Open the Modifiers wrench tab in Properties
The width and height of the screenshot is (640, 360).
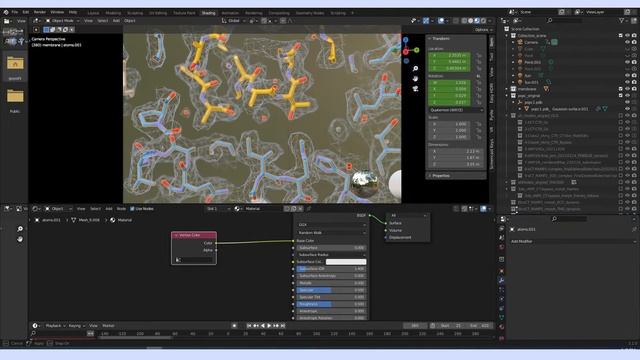(501, 280)
